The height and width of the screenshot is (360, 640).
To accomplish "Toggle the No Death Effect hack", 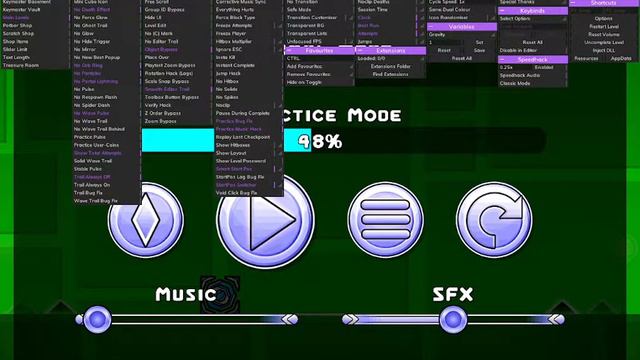I will 106,9.
